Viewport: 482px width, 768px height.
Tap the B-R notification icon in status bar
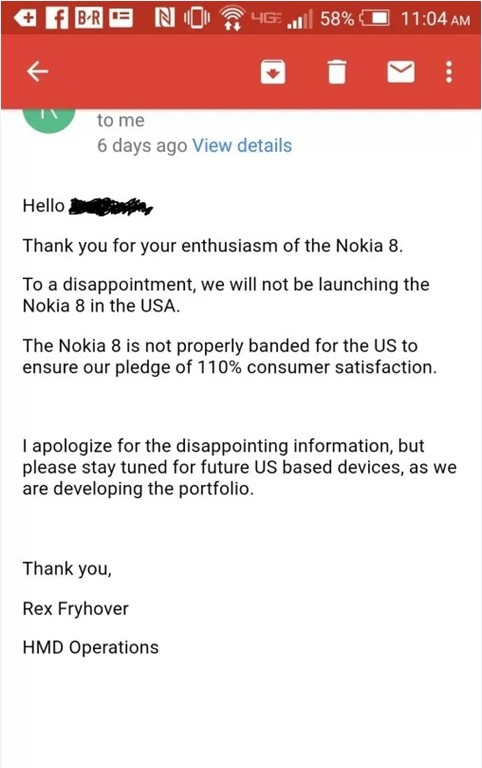click(x=89, y=18)
